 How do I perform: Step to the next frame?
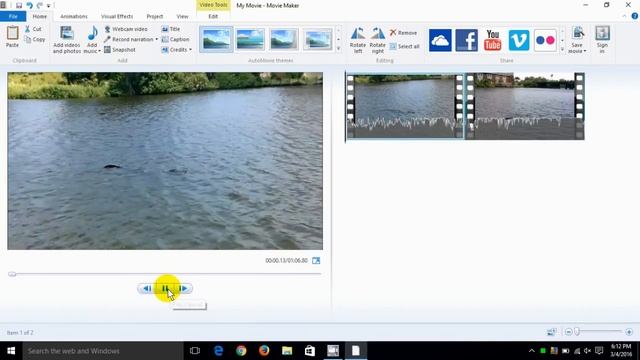point(183,289)
